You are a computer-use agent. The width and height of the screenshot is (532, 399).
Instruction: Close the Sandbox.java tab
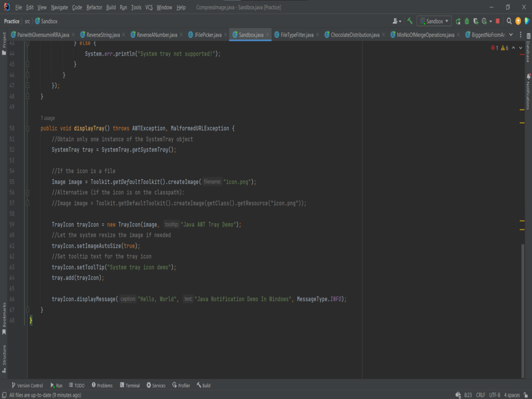[x=268, y=35]
